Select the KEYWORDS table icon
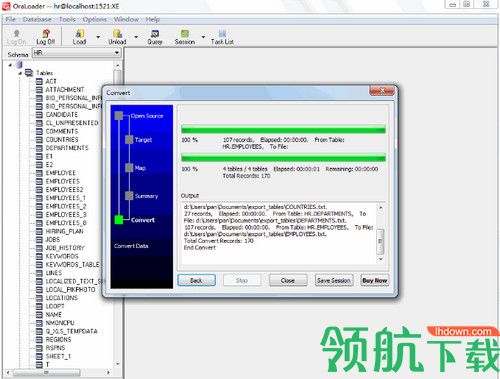 click(x=39, y=256)
